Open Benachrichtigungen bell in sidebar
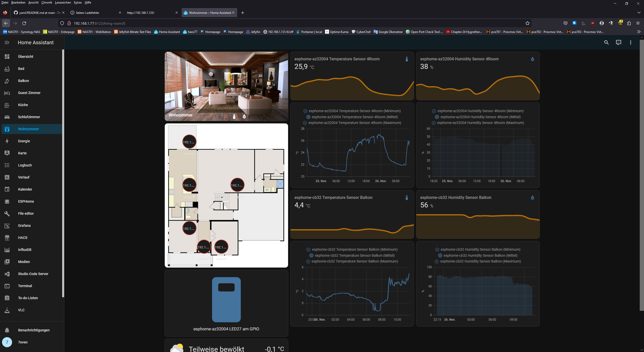This screenshot has width=644, height=352. 34,330
